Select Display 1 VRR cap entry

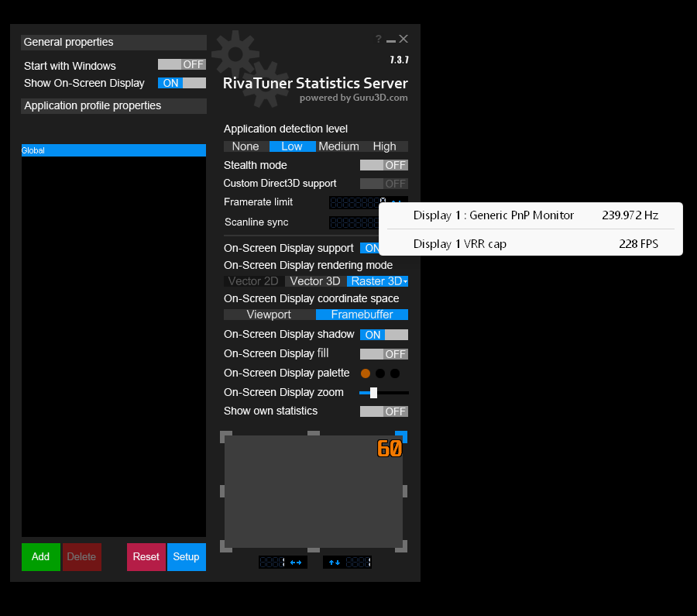pos(530,244)
